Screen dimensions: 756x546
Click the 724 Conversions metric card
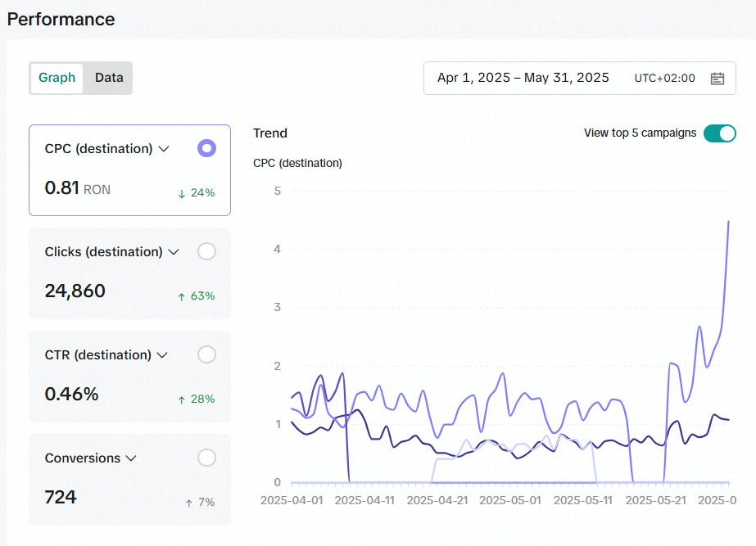click(129, 480)
